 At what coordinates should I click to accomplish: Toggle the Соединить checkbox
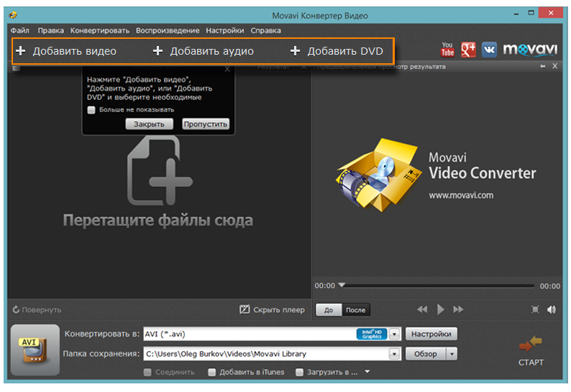tap(147, 373)
